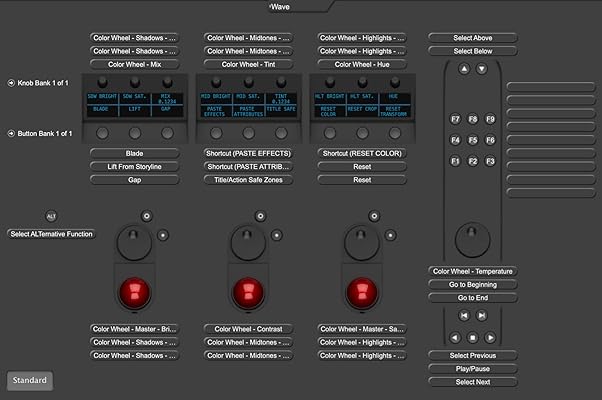The image size is (602, 400).
Task: Open the Standard mode selector
Action: coord(30,380)
